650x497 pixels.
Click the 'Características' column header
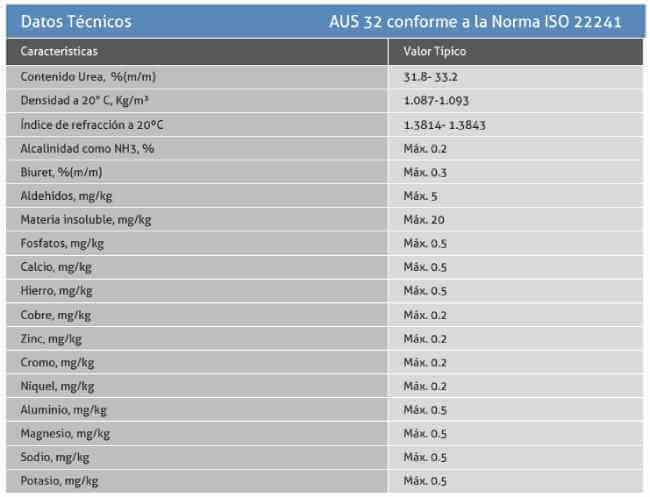[x=59, y=51]
